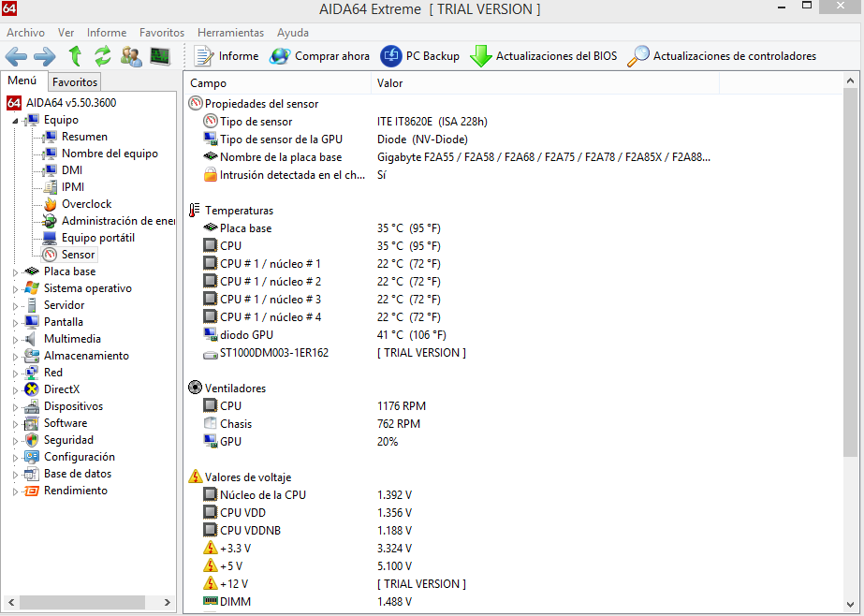The height and width of the screenshot is (616, 864).
Task: Expand the Pantalla tree node
Action: click(15, 323)
